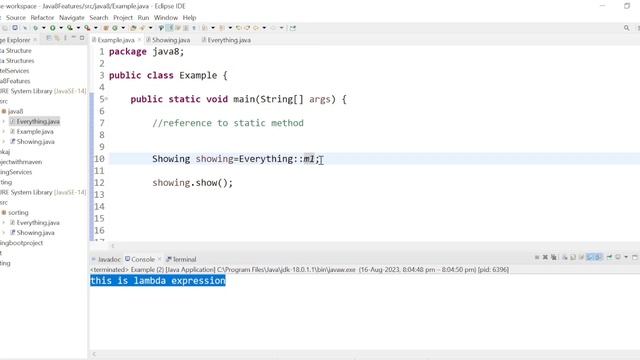Select the Console tab
This screenshot has height=360, width=640.
pos(140,259)
